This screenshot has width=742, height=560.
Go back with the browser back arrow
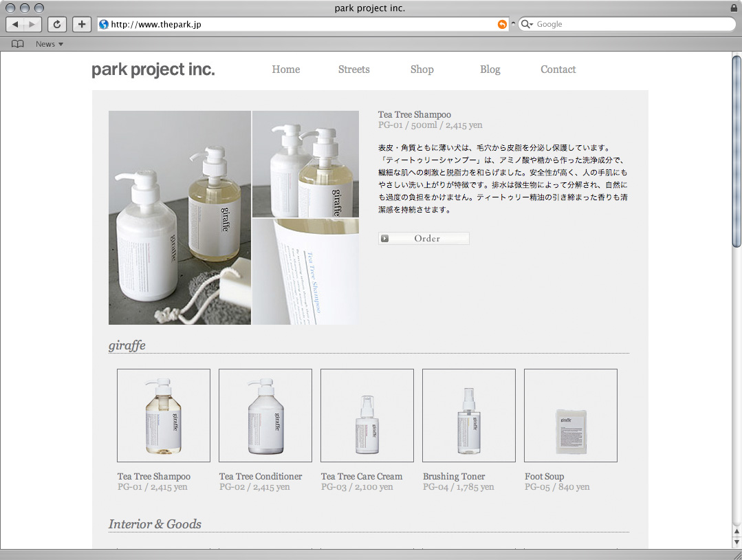(14, 24)
